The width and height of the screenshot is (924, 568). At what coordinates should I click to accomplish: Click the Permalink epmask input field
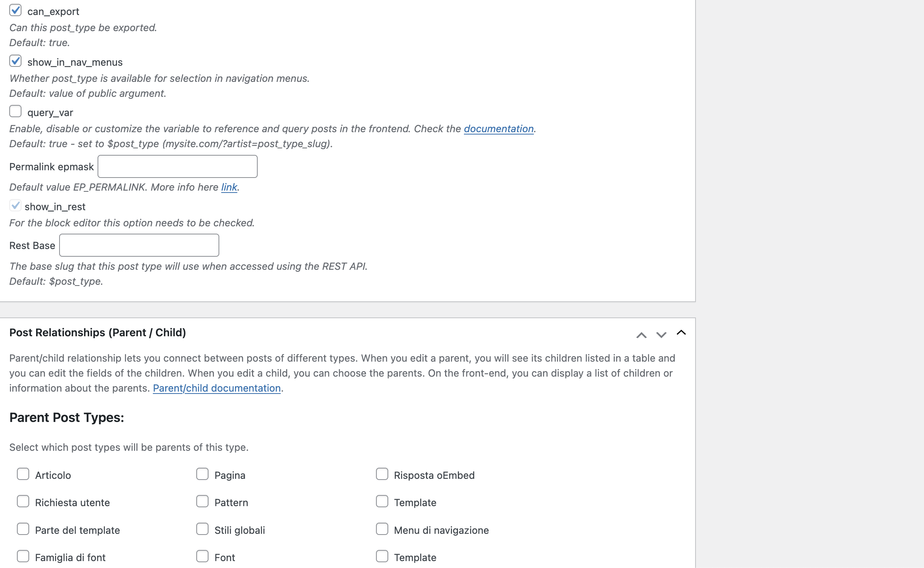[177, 166]
